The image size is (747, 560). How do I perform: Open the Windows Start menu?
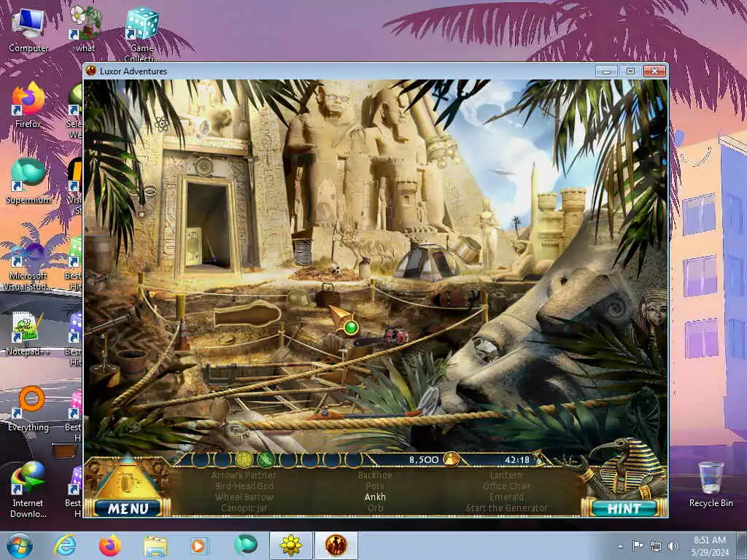tap(20, 545)
